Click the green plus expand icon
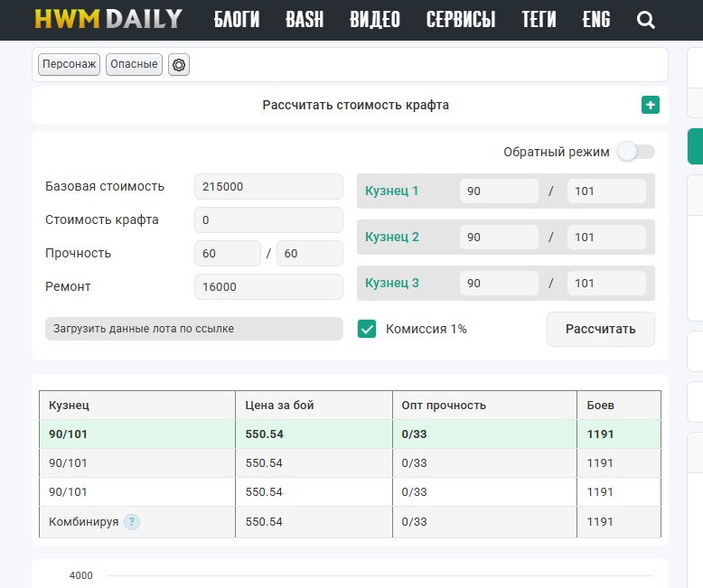 pos(650,105)
